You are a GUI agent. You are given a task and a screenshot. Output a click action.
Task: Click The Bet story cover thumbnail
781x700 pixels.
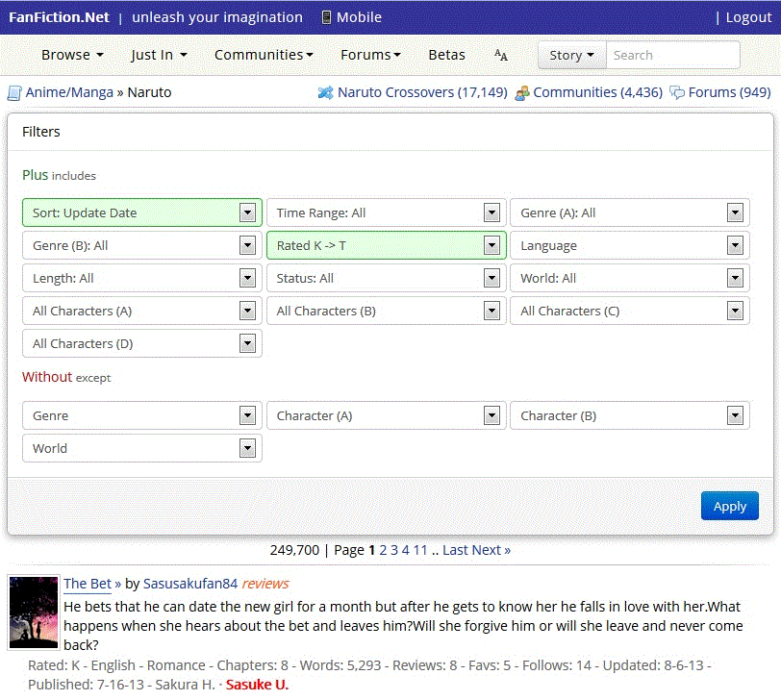click(x=34, y=612)
